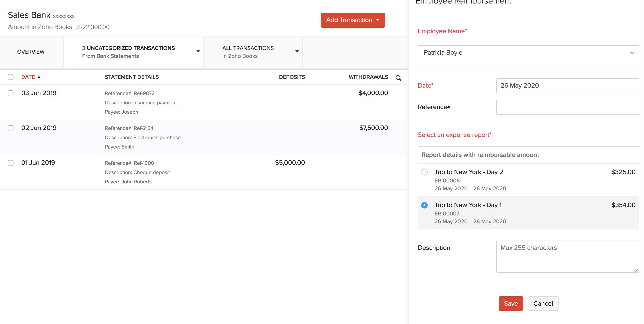
Task: Check the select-all checkbox in the table header
Action: point(10,77)
